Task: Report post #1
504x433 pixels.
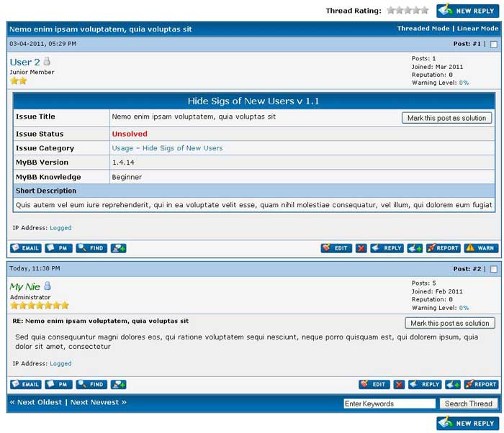Action: [443, 248]
